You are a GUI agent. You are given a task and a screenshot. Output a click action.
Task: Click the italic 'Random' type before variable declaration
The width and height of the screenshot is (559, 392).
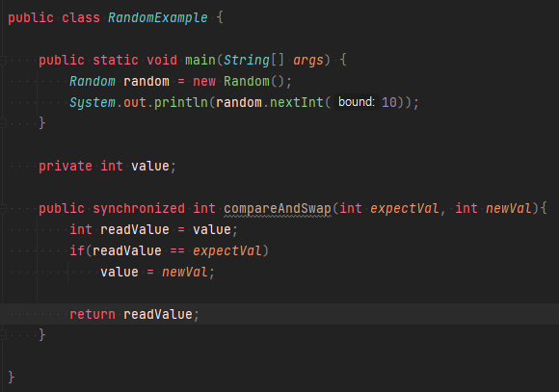(93, 81)
